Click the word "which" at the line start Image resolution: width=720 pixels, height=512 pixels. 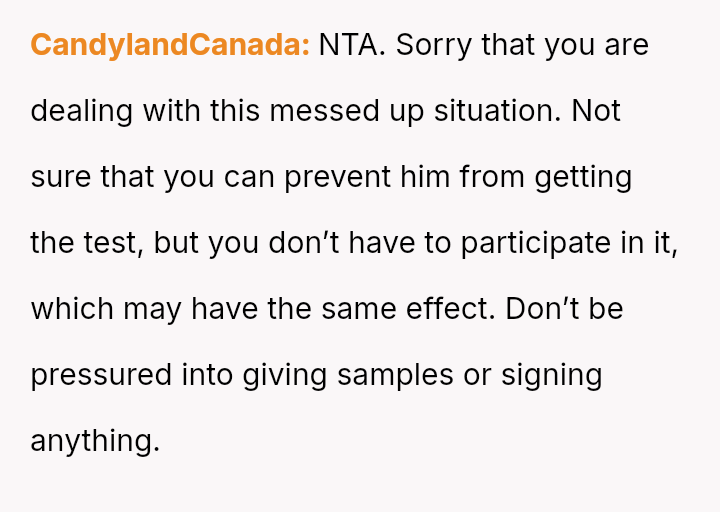[72, 309]
